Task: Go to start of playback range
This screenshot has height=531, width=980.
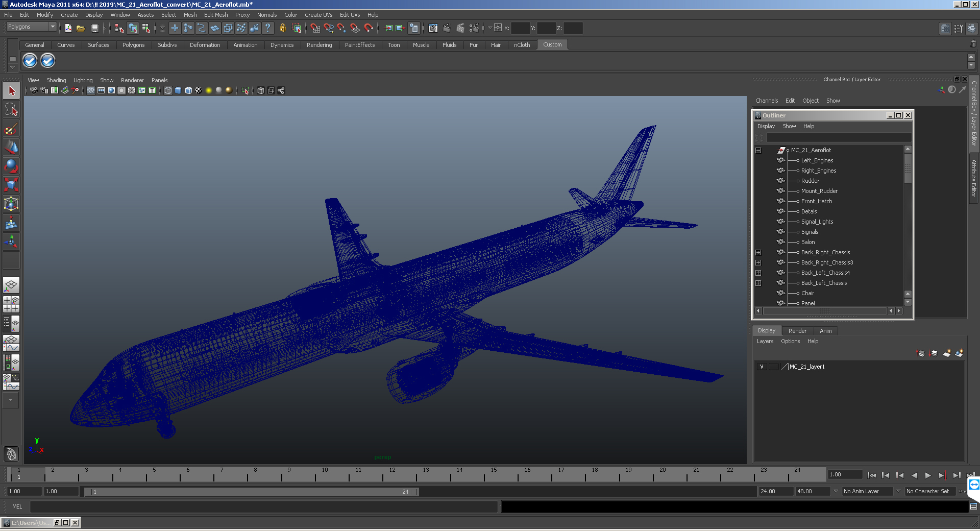Action: pos(871,475)
